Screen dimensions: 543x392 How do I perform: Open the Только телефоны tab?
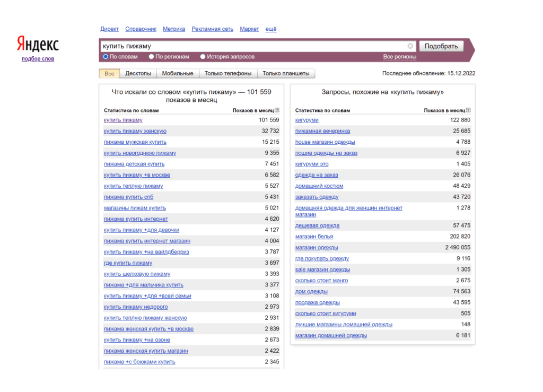point(228,74)
